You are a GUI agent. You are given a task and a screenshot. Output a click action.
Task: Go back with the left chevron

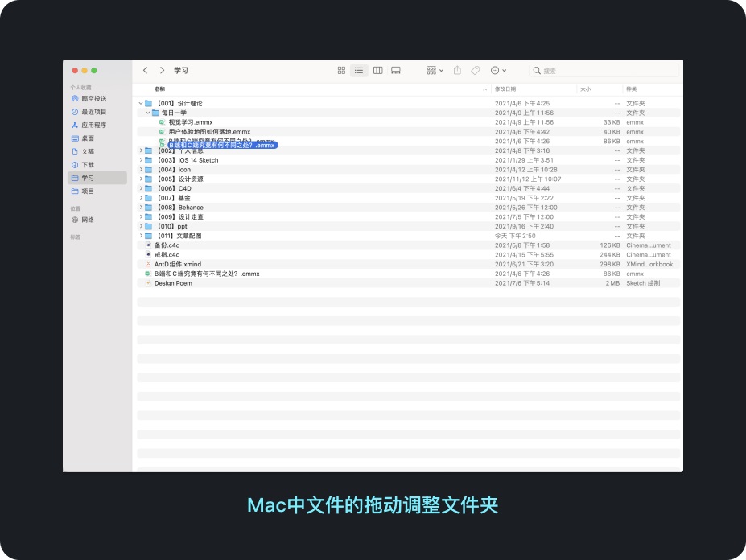(x=145, y=71)
